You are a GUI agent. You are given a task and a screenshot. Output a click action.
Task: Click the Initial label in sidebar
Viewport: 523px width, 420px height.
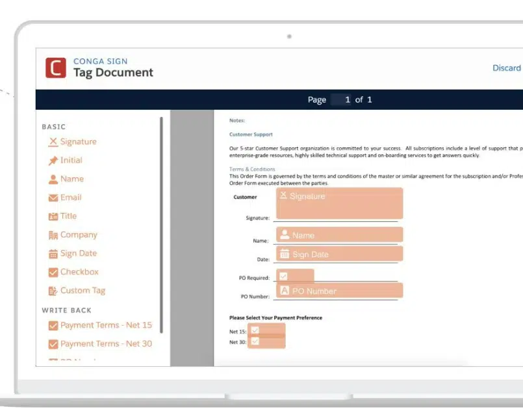click(x=71, y=160)
